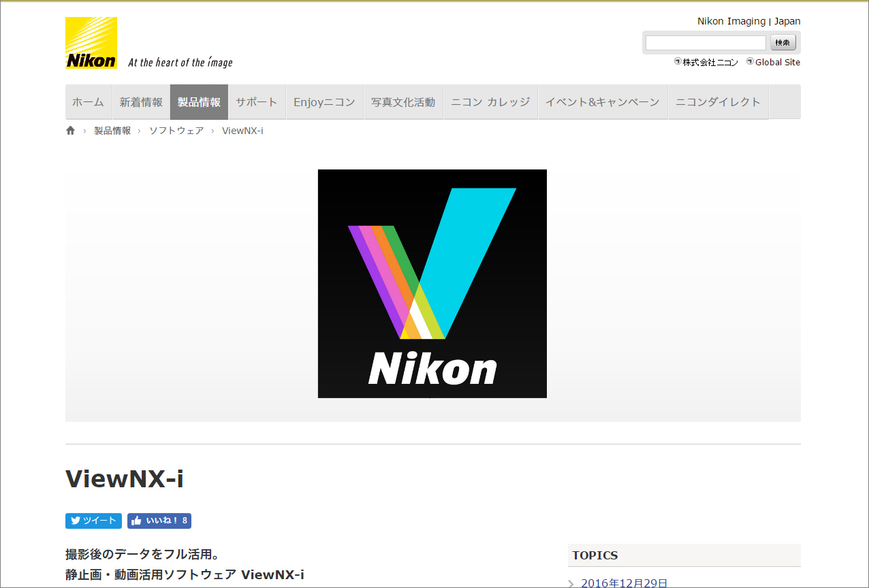869x588 pixels.
Task: Click the Nikon Imaging | Japan text
Action: pyautogui.click(x=749, y=21)
